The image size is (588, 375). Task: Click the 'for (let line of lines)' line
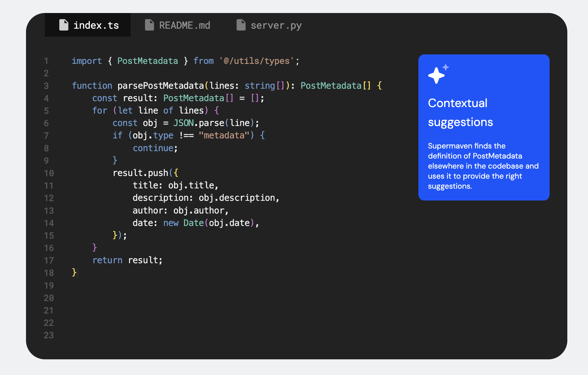(156, 111)
